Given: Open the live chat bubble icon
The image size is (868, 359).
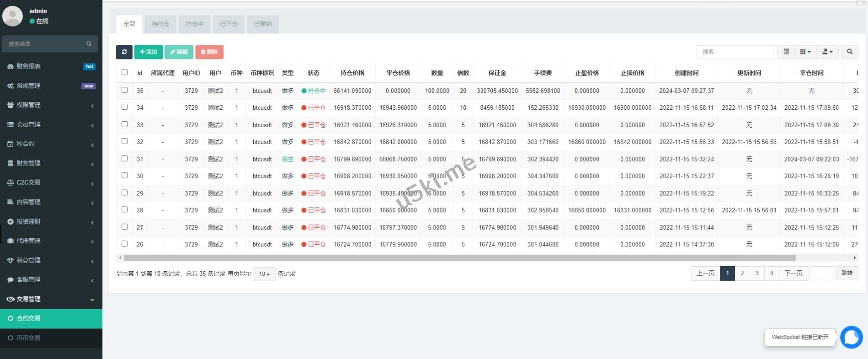Looking at the screenshot, I should (851, 338).
